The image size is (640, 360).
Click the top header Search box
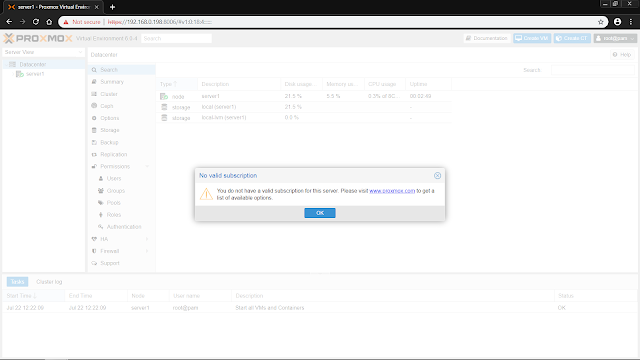click(176, 38)
